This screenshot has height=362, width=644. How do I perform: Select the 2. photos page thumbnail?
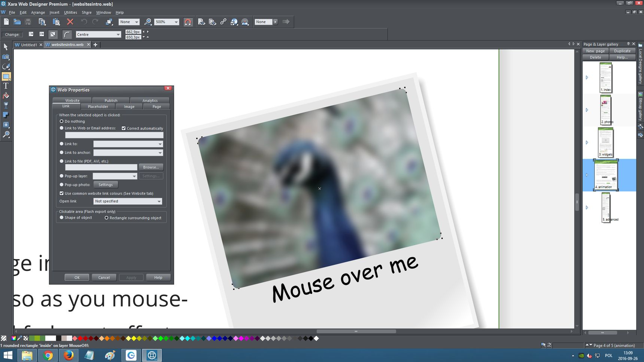605,110
